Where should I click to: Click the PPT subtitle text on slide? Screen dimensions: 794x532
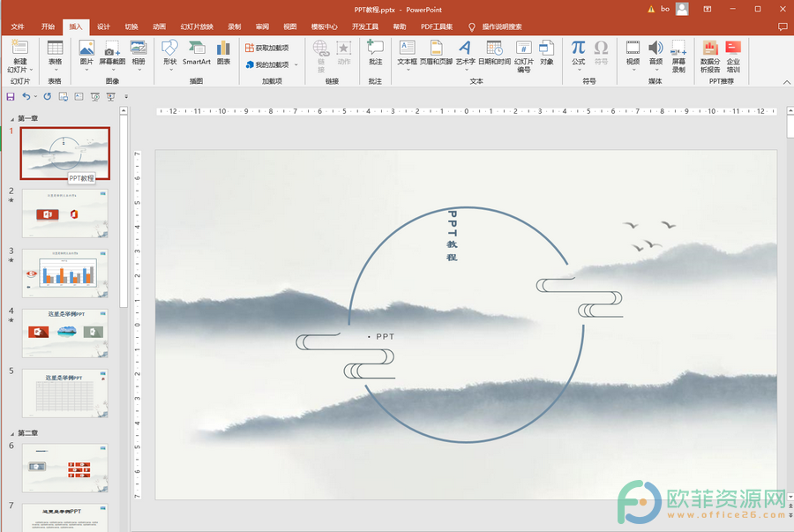[x=385, y=337]
